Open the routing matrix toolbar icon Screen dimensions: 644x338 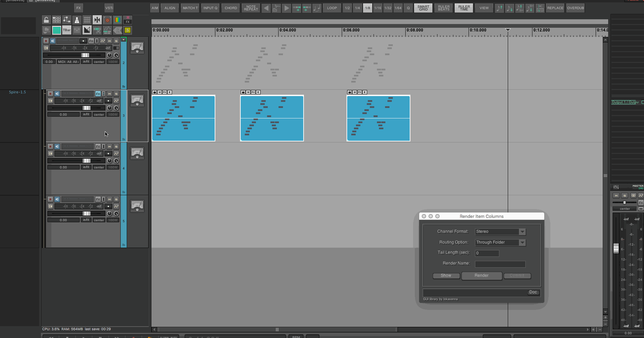click(67, 20)
